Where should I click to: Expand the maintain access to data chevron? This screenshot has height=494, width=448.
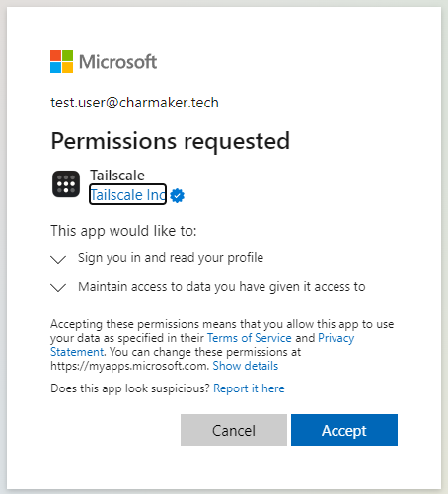(58, 287)
